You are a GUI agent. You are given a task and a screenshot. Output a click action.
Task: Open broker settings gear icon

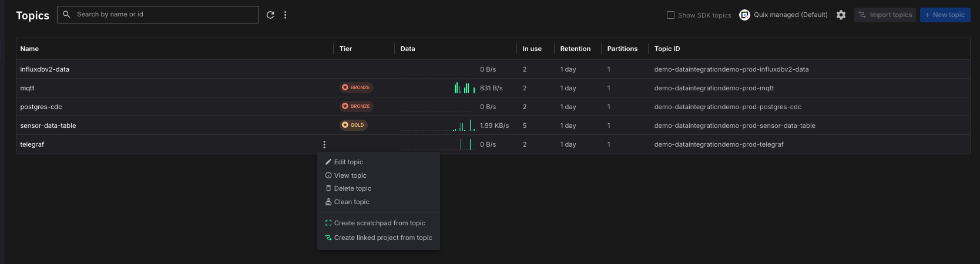tap(841, 15)
